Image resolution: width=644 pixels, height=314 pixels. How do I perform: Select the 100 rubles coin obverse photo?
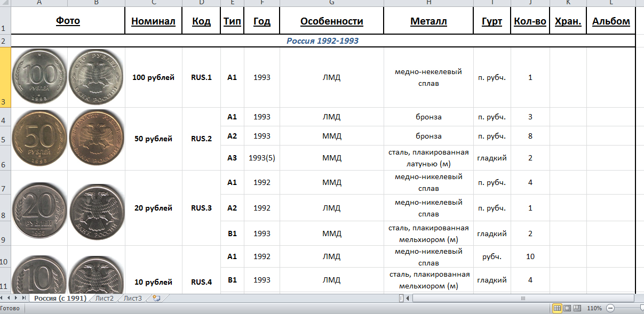pyautogui.click(x=39, y=76)
